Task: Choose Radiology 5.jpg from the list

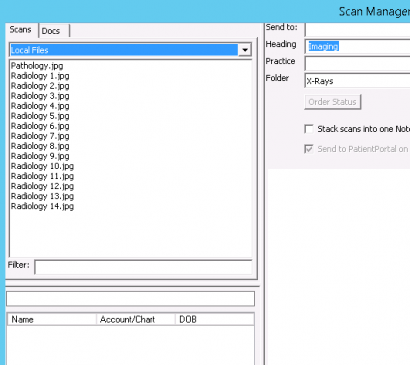Action: pos(40,116)
